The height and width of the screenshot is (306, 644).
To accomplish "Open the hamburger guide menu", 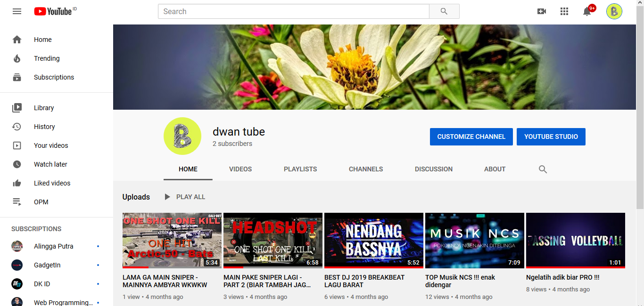I will pos(17,11).
